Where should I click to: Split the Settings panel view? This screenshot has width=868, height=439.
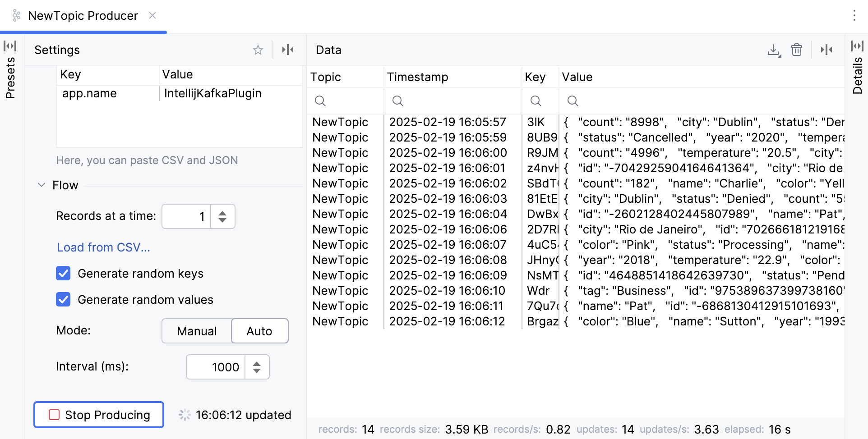click(288, 50)
